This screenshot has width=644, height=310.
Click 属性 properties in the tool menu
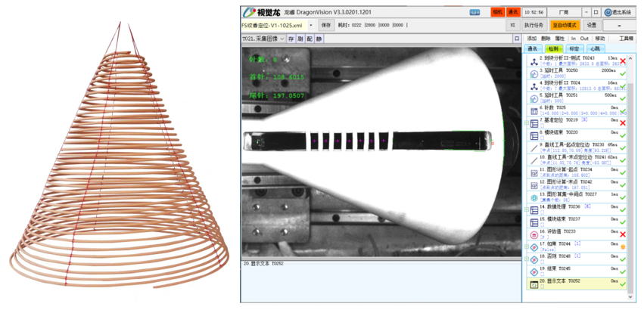tap(559, 39)
